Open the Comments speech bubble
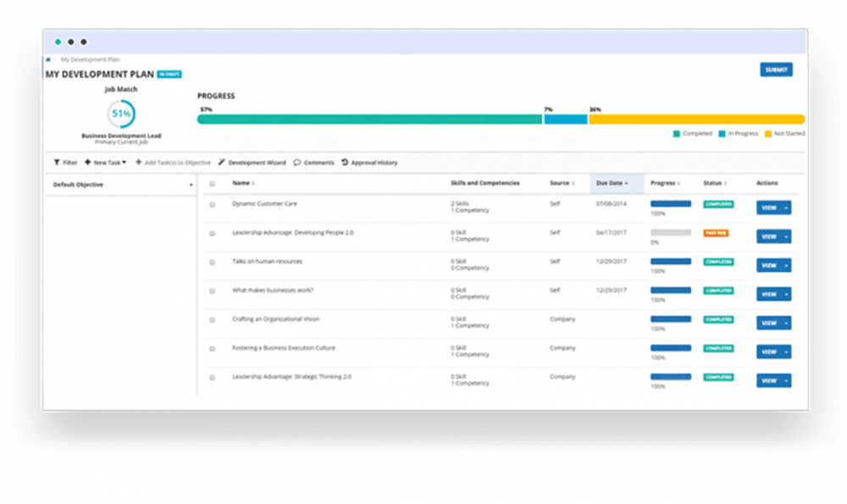The width and height of the screenshot is (847, 504). 297,163
